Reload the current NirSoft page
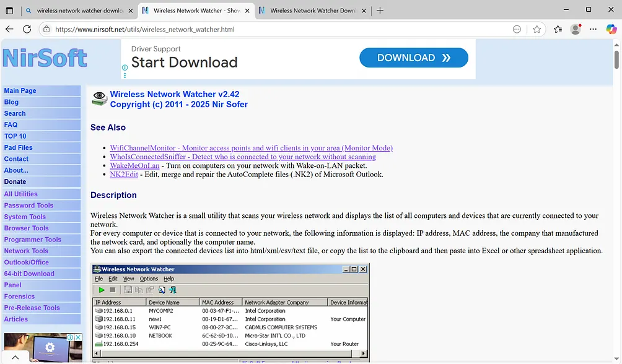622x364 pixels. pos(27,29)
